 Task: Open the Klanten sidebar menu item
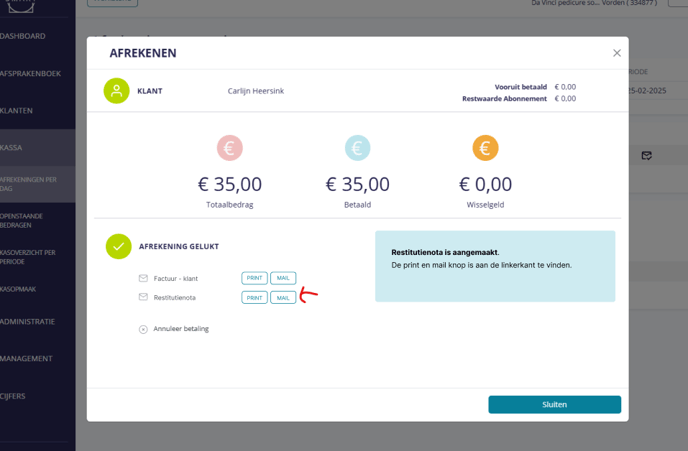[17, 110]
